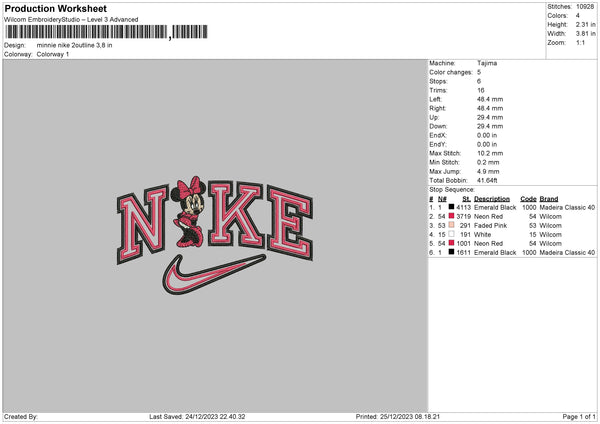Viewport: 600px width, 424px height.
Task: Click the 'Max Jump:' value '4.9 mm'
Action: (488, 171)
